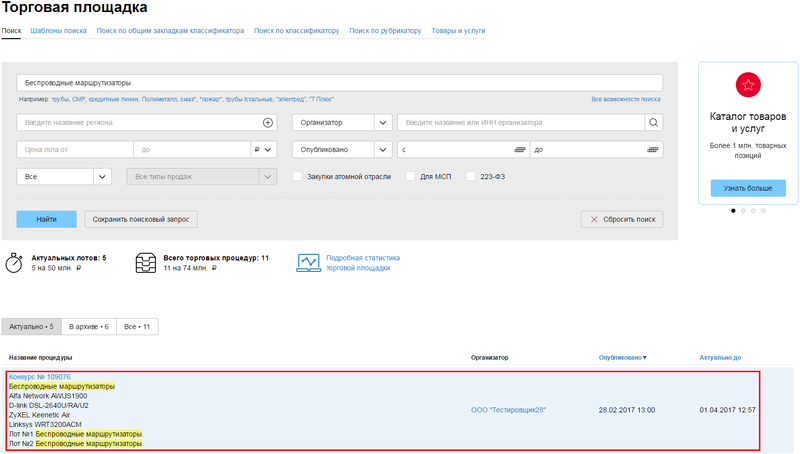Click the red star catalog icon
This screenshot has height=454, width=800.
[748, 84]
